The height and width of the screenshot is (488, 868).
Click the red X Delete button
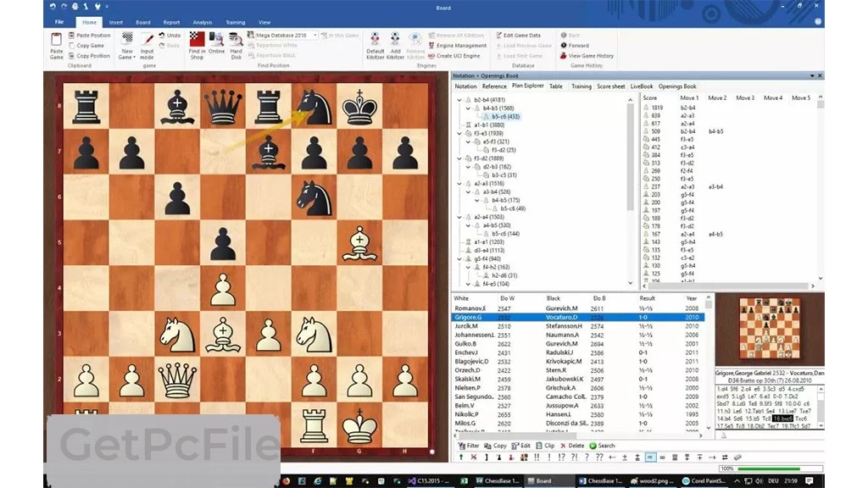[x=572, y=446]
